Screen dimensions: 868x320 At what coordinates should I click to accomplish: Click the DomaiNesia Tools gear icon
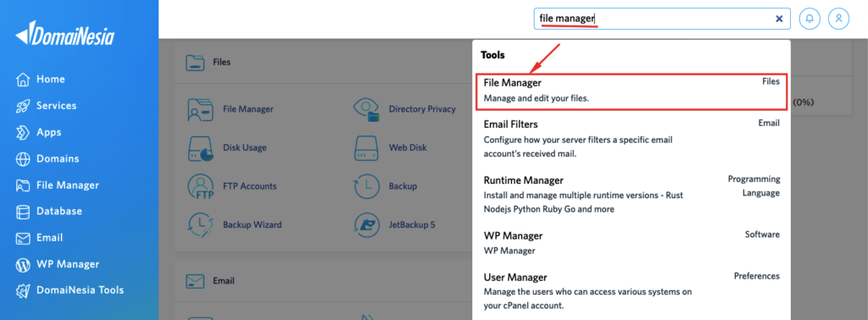click(x=23, y=290)
